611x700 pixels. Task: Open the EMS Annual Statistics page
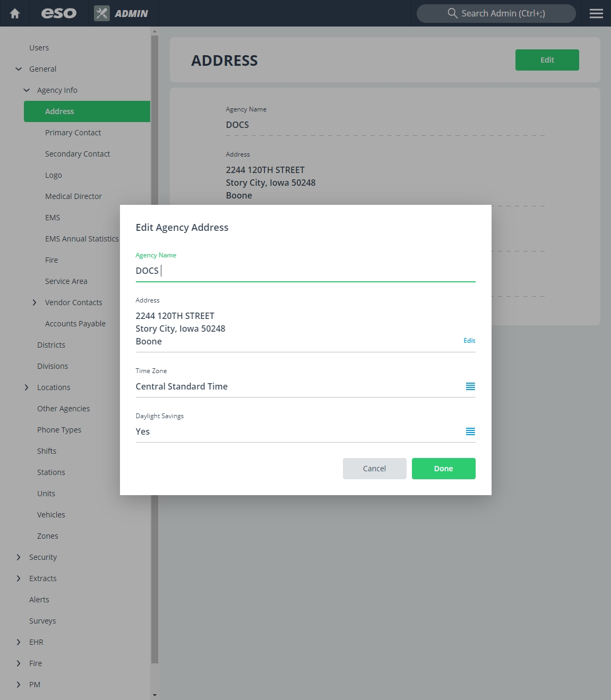click(x=82, y=238)
